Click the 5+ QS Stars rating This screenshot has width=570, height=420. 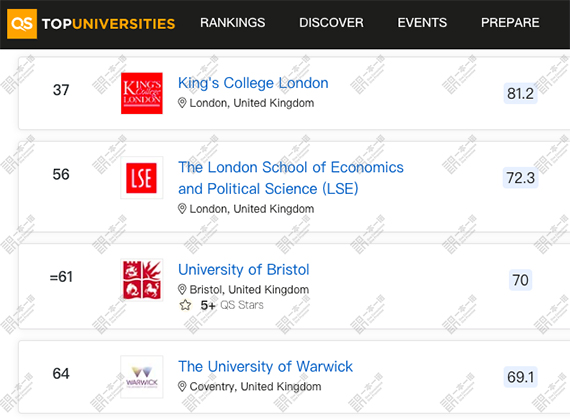pyautogui.click(x=232, y=305)
